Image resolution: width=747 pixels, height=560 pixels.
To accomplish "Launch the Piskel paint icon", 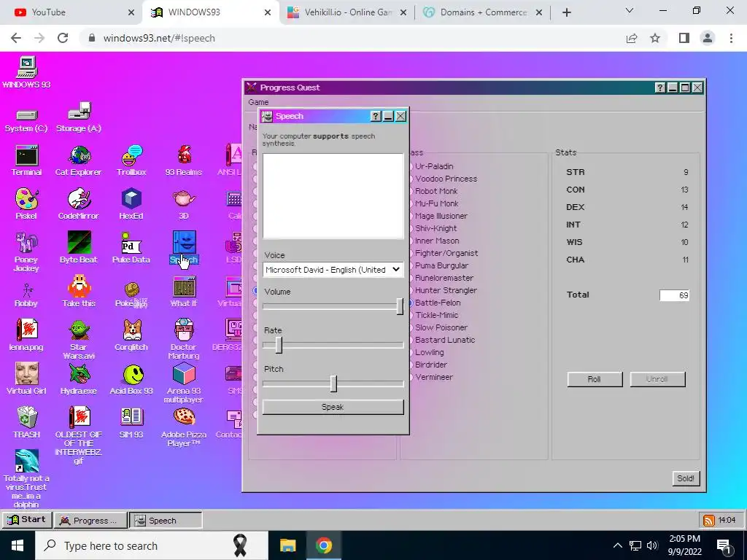I will point(26,204).
